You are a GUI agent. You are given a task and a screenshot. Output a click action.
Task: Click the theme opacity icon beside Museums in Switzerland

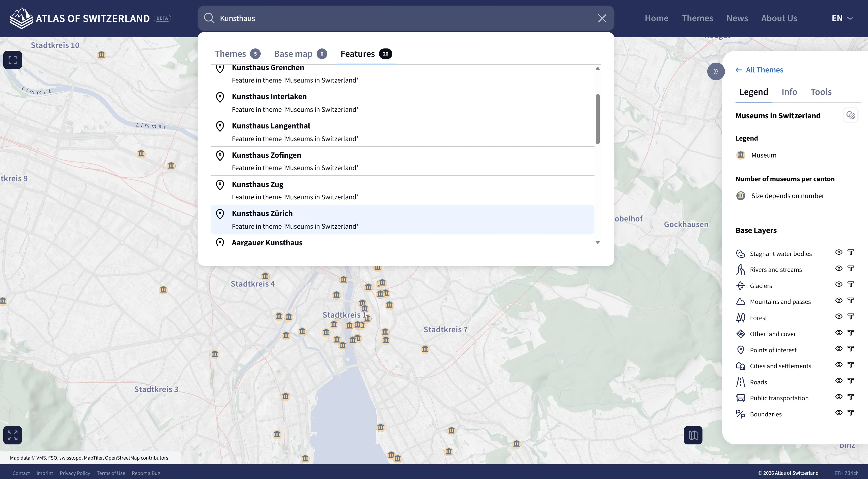click(851, 115)
